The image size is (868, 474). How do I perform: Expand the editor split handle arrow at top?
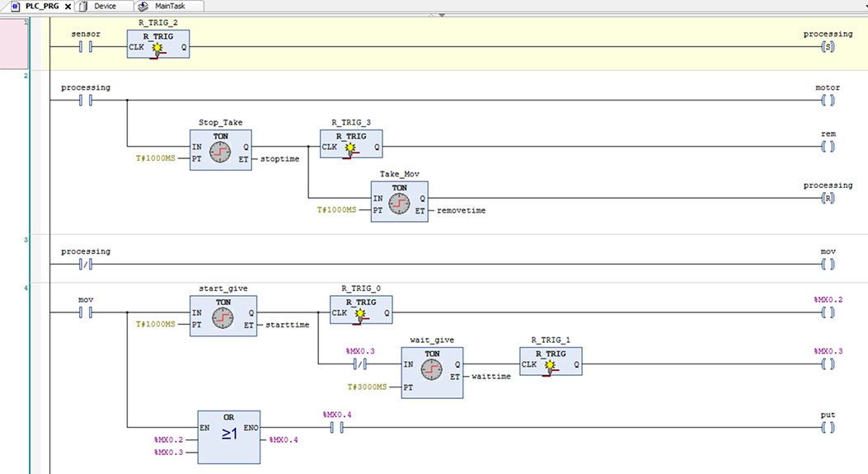coord(442,15)
